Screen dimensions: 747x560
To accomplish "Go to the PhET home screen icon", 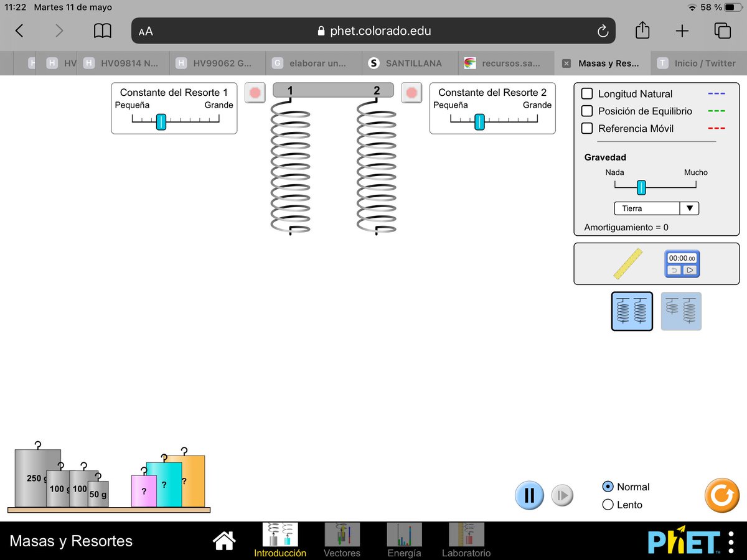I will pos(224,541).
